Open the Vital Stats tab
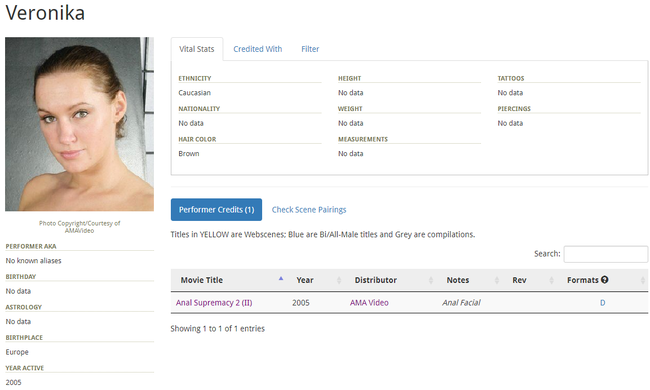 pyautogui.click(x=196, y=49)
